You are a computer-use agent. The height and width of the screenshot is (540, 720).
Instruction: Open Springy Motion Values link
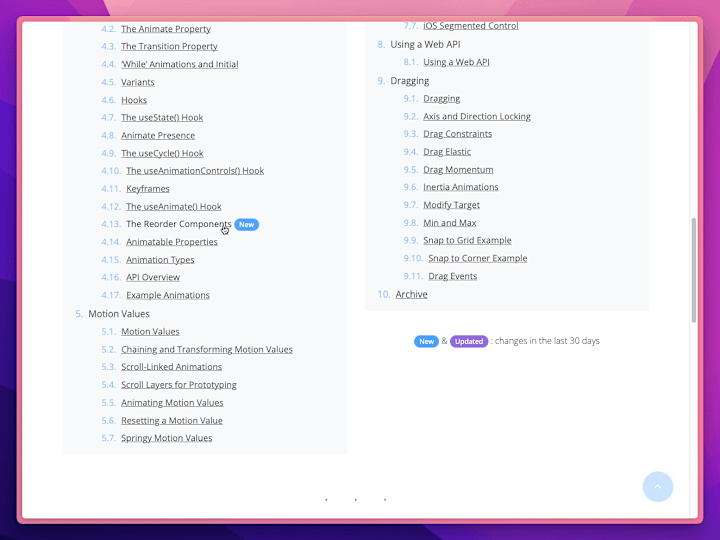167,438
